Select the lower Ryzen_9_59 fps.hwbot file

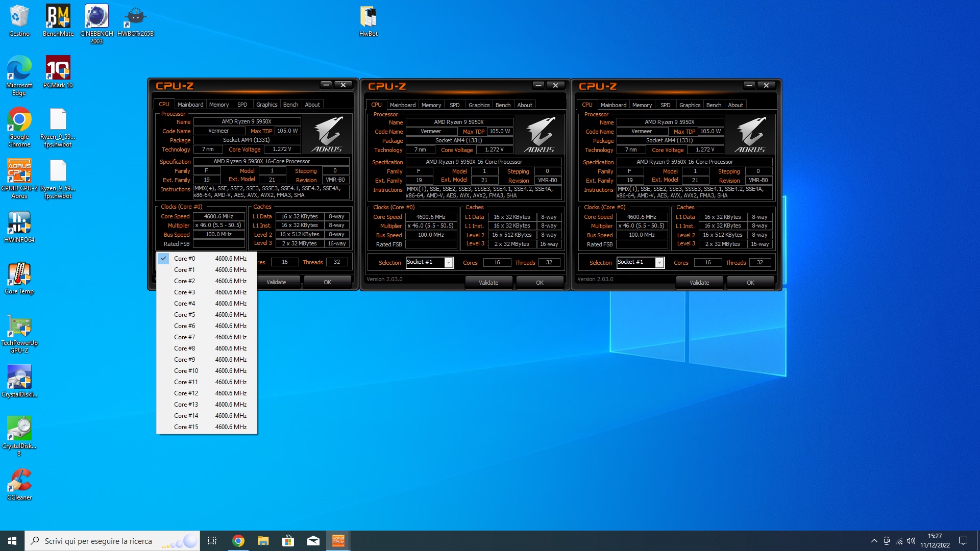point(58,179)
